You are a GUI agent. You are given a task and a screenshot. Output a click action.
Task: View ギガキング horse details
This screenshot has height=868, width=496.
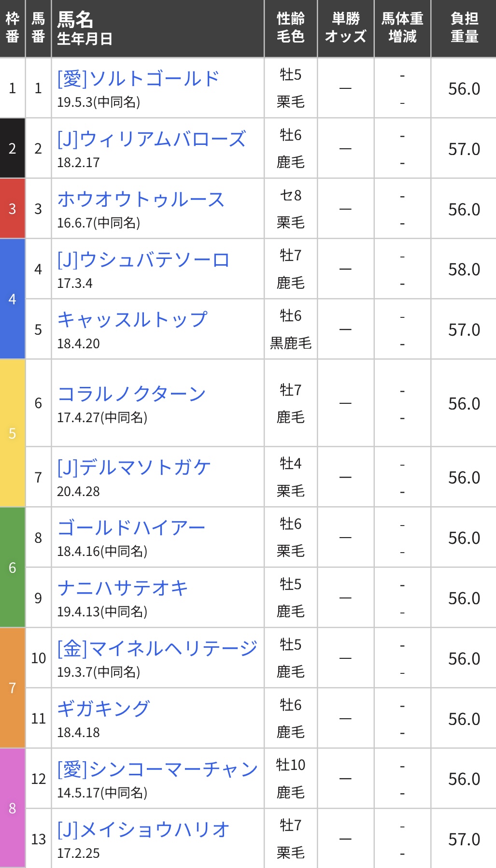(x=103, y=709)
